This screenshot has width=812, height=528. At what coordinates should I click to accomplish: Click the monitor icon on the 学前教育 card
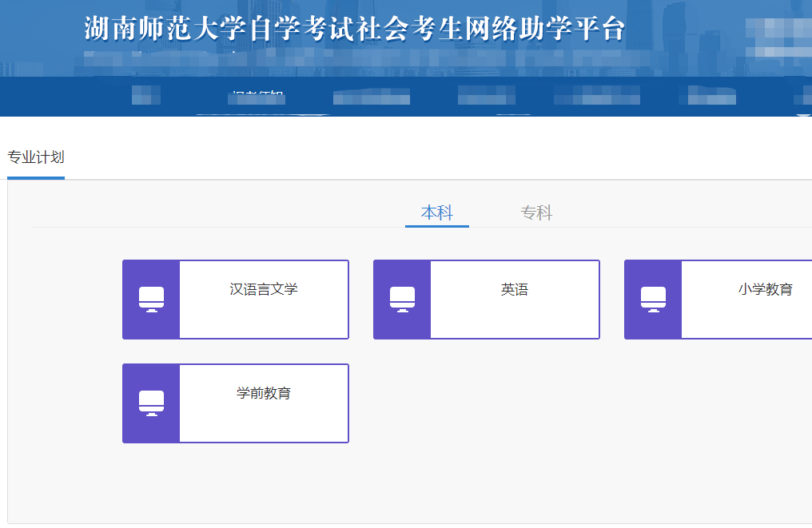click(151, 403)
